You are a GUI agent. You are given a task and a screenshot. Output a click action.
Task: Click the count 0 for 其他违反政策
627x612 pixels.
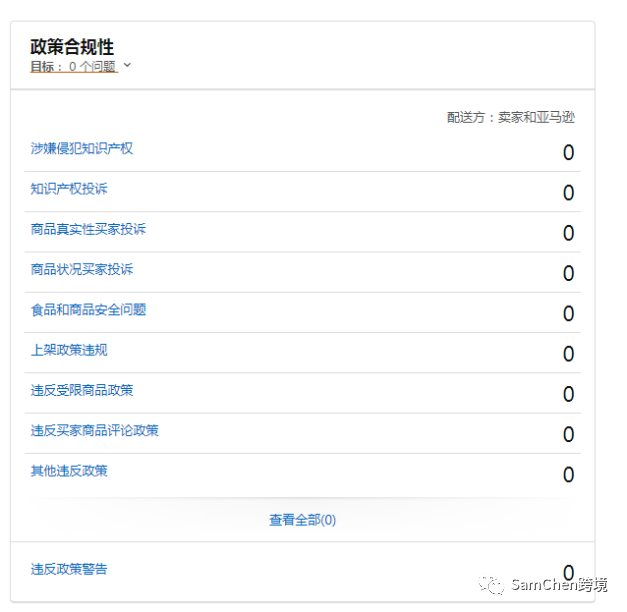(x=568, y=475)
